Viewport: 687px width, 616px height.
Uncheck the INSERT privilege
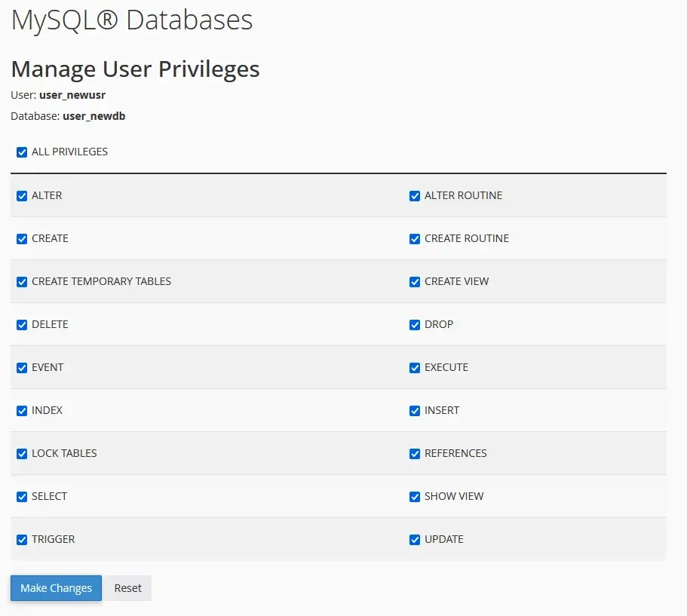(414, 410)
